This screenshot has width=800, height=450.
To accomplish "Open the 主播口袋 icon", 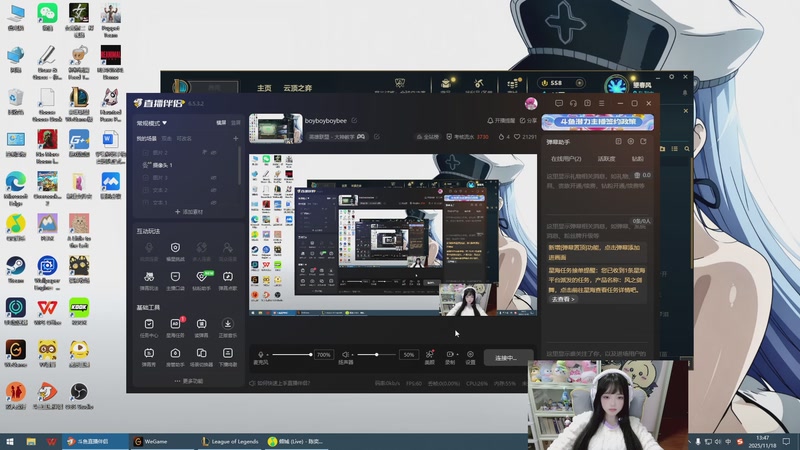I will (x=175, y=277).
